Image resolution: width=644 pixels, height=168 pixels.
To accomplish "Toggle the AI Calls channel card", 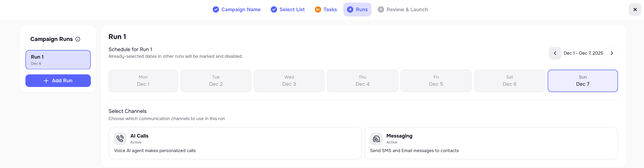I will 235,143.
